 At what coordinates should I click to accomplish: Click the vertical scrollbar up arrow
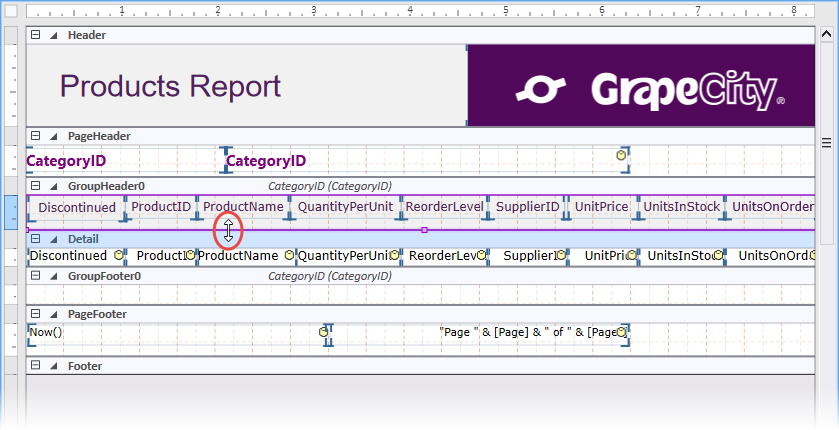coord(828,34)
